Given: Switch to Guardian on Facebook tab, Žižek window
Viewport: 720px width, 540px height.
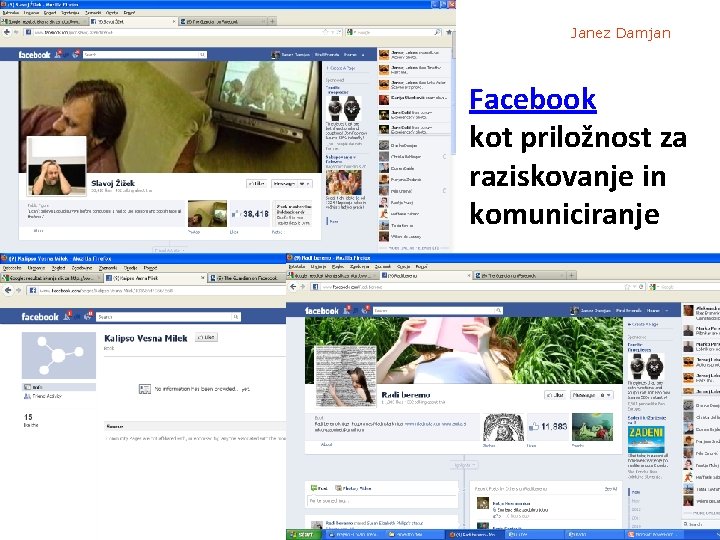Looking at the screenshot, I should click(222, 22).
